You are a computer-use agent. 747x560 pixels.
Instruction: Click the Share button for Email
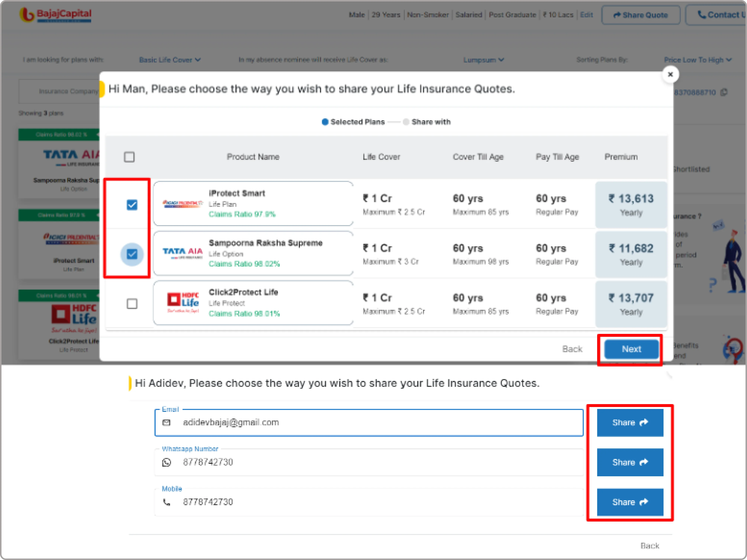[x=630, y=423]
